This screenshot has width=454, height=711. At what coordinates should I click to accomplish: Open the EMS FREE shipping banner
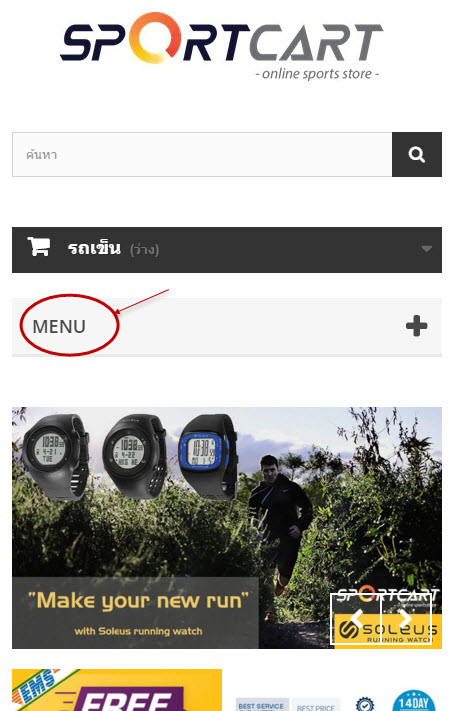(x=117, y=690)
